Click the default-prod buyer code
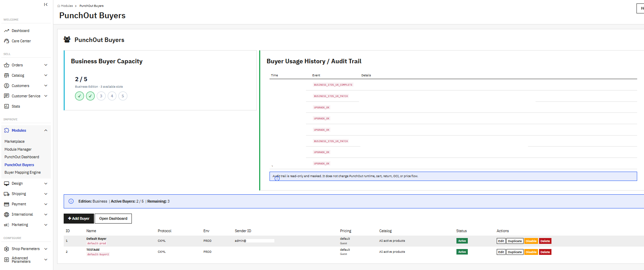Screen dimensions: 644x270 point(96,243)
